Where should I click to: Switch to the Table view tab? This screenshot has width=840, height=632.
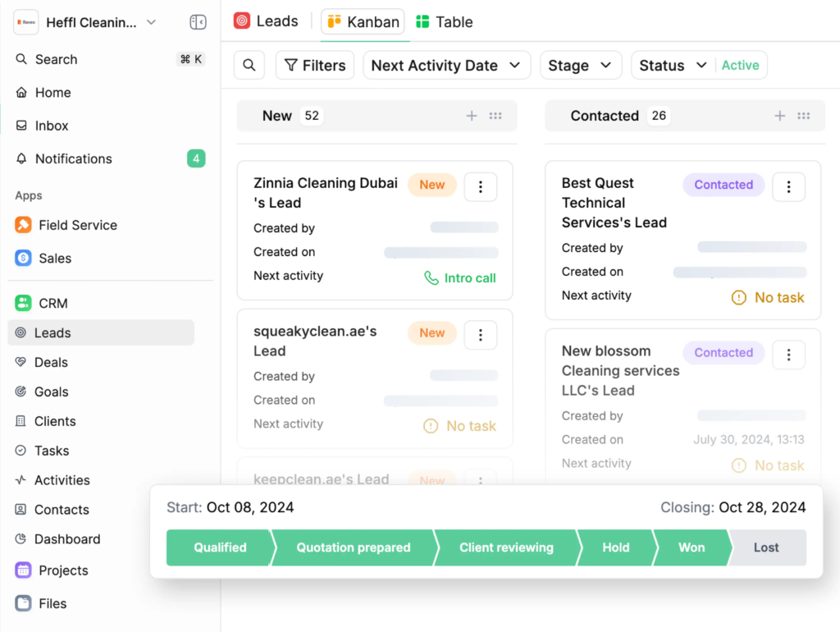tap(445, 22)
